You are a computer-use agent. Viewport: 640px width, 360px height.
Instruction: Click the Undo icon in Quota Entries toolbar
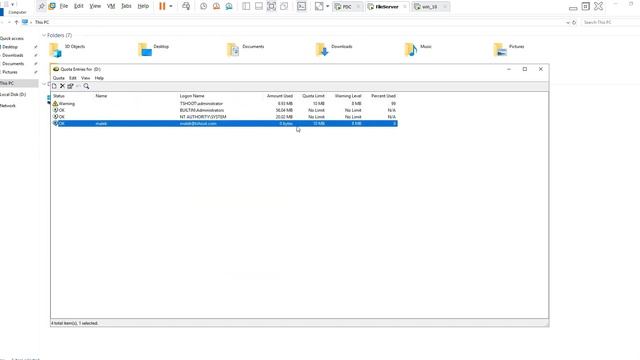pos(78,86)
